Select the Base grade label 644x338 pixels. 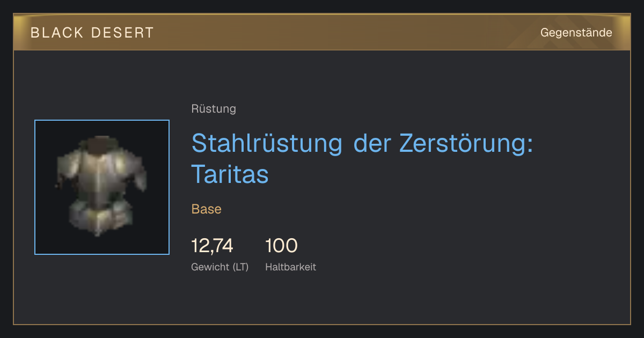pos(207,209)
